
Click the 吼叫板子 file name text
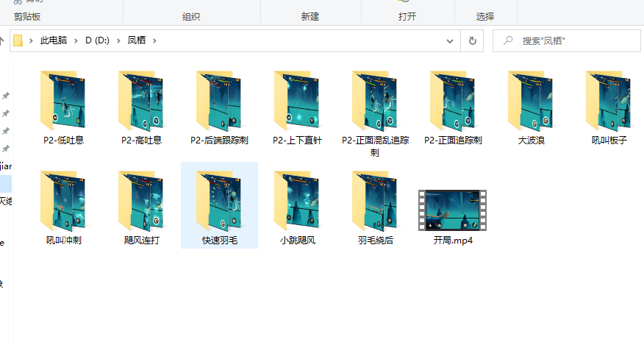pyautogui.click(x=609, y=141)
